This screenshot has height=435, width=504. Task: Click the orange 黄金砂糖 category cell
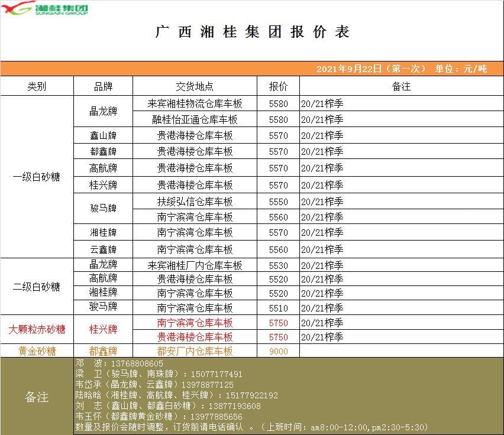click(37, 351)
